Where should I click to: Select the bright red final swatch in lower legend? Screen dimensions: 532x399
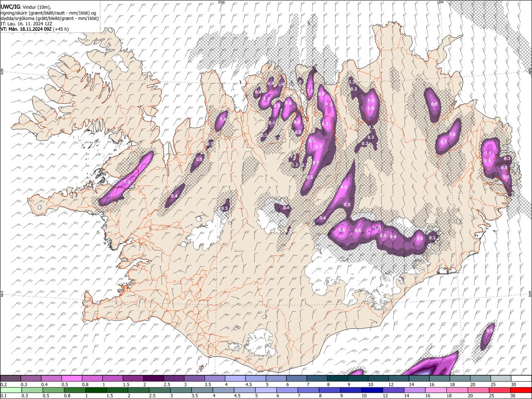(x=521, y=390)
